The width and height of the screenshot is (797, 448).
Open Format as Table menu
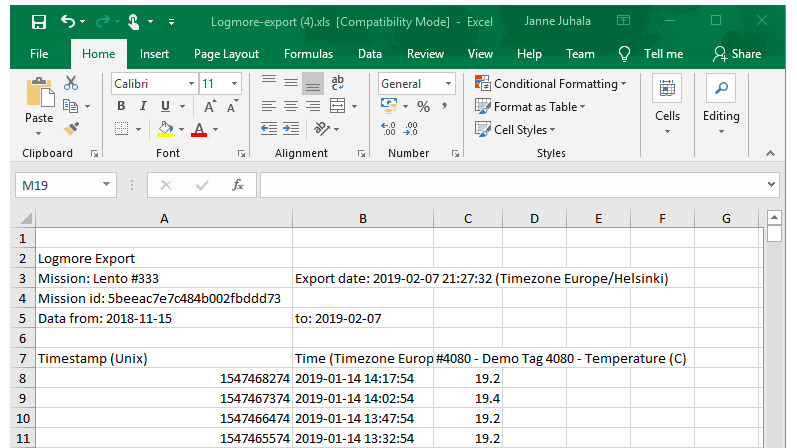tap(530, 107)
